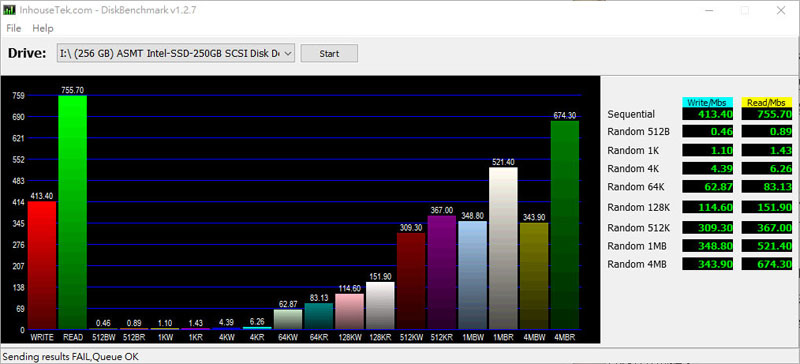
Task: Click Random 4K read value 6.26
Action: [x=766, y=168]
